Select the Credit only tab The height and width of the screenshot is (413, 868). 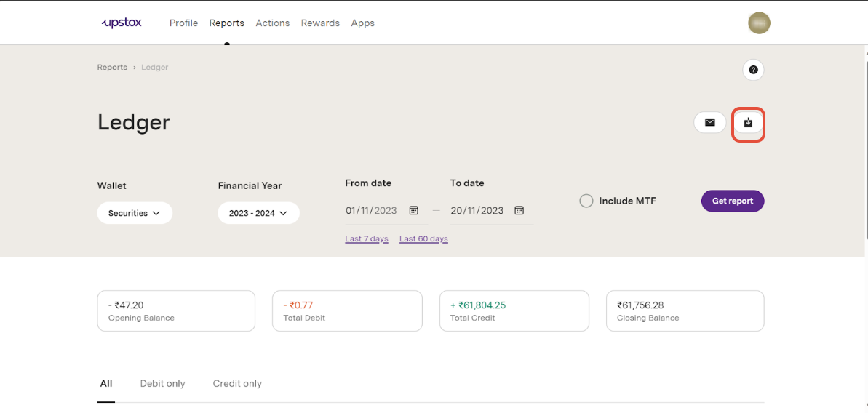(x=237, y=383)
